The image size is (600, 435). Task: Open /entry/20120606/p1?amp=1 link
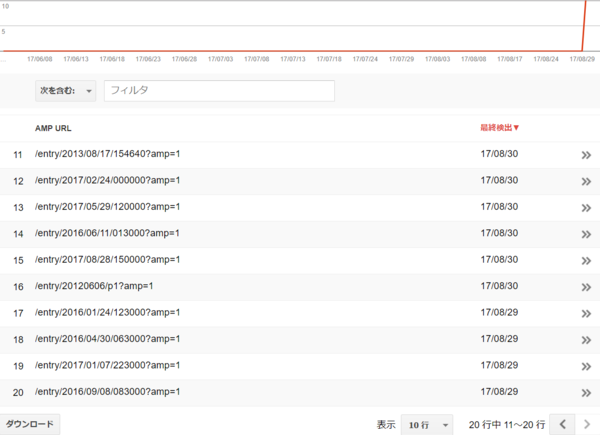click(x=94, y=286)
